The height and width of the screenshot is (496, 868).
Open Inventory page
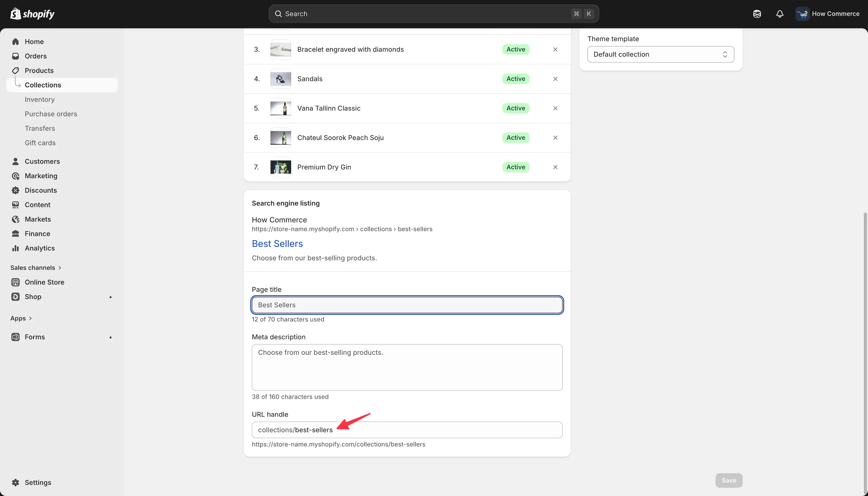(x=39, y=99)
